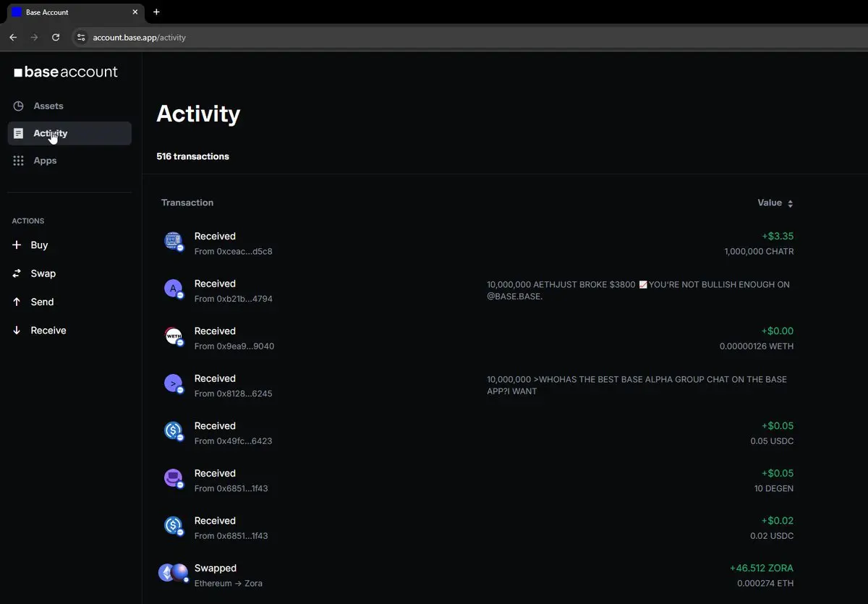This screenshot has height=604, width=868.
Task: Open the Received from 0x8128...6245 transaction
Action: 477,386
